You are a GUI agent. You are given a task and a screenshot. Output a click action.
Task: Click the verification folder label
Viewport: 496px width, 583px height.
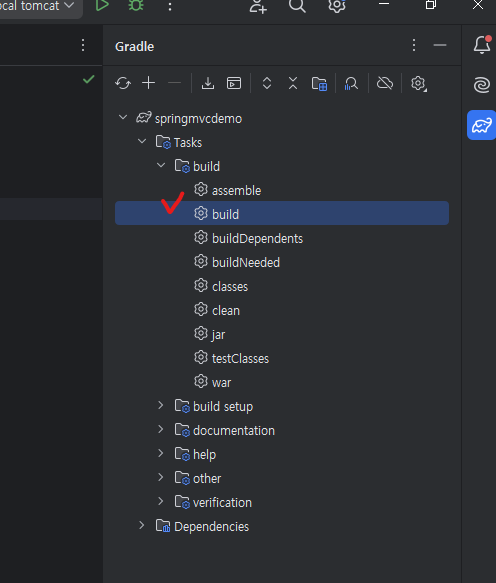(222, 503)
